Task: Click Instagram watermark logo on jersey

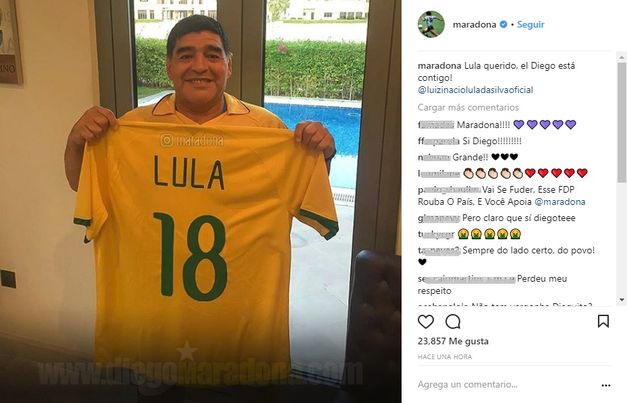Action: (167, 140)
